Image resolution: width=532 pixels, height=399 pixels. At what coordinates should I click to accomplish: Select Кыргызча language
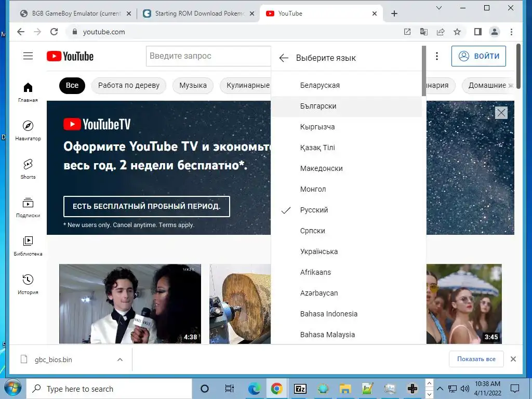click(x=347, y=127)
